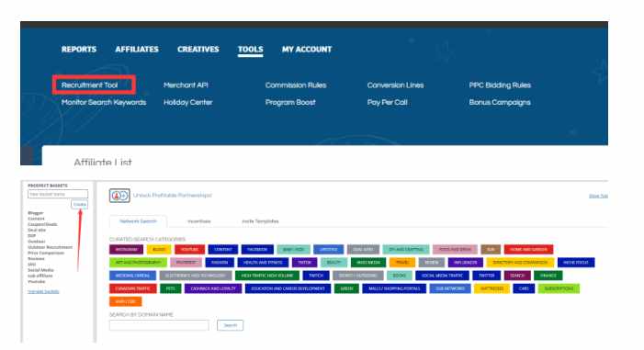Switch to the Invite Templates tab
This screenshot has width=644, height=350.
260,221
